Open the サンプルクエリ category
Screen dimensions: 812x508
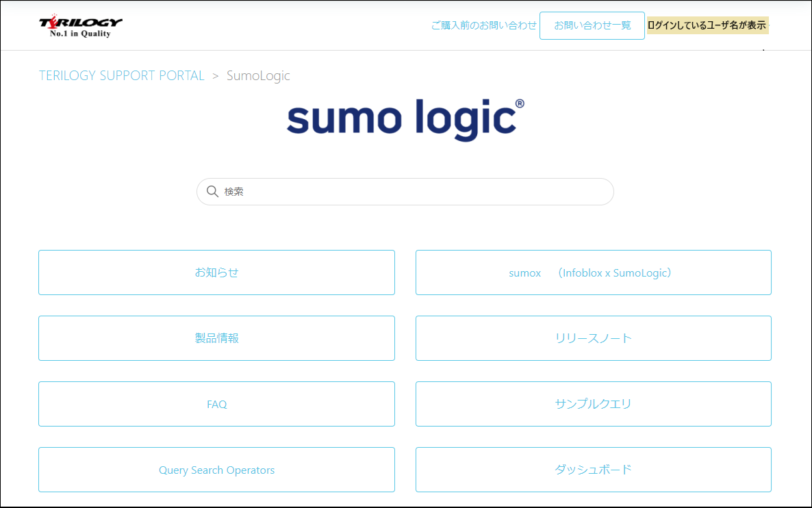click(x=594, y=404)
